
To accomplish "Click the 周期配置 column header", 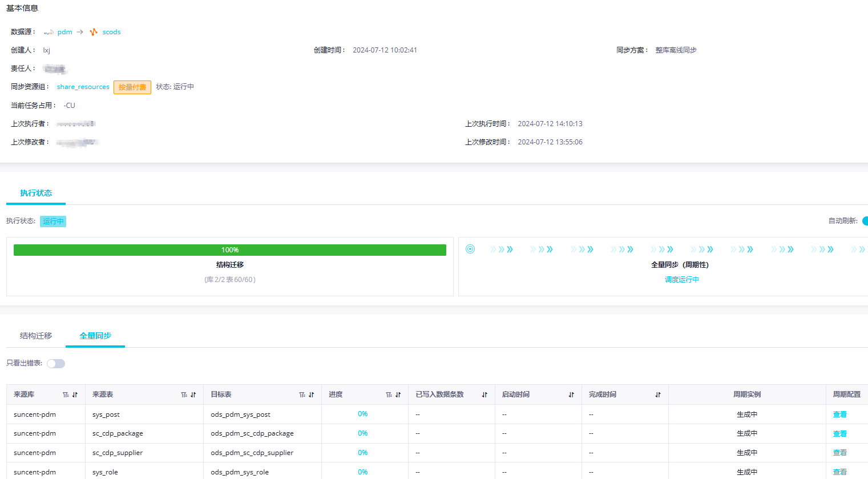I will (x=847, y=395).
